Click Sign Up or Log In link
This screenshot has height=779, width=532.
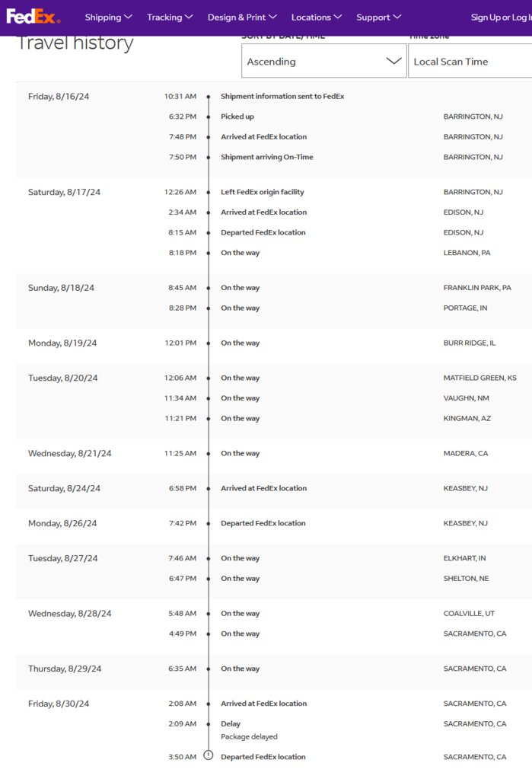point(501,18)
